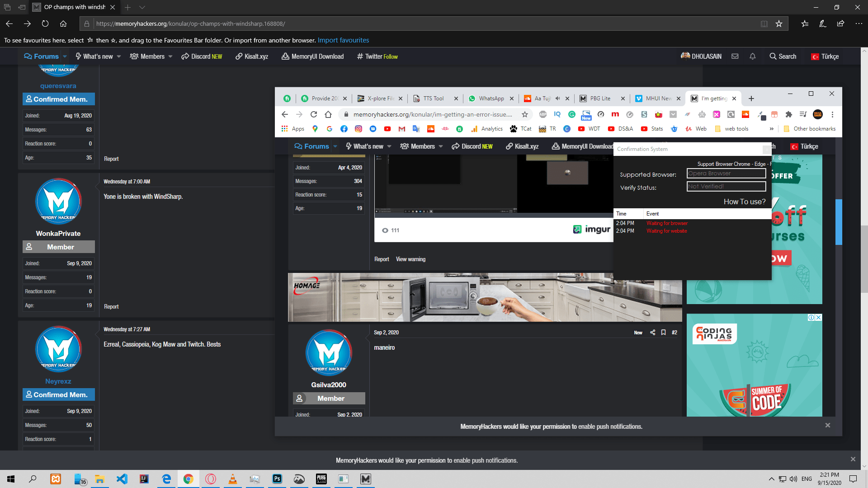This screenshot has width=868, height=488.
Task: Expand the What's new dropdown arrow
Action: pos(119,56)
